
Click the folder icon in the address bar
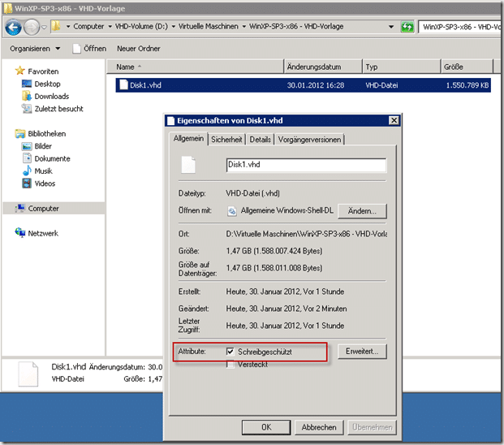[x=56, y=26]
